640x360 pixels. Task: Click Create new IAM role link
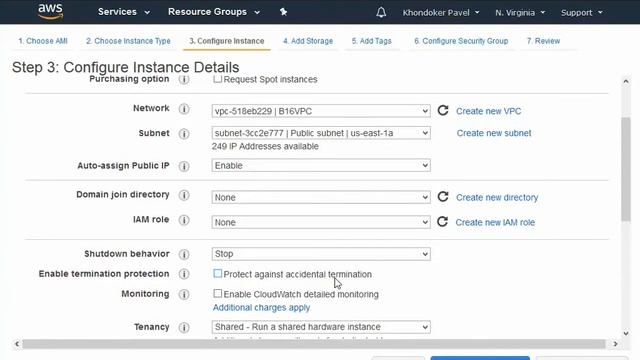tap(495, 222)
